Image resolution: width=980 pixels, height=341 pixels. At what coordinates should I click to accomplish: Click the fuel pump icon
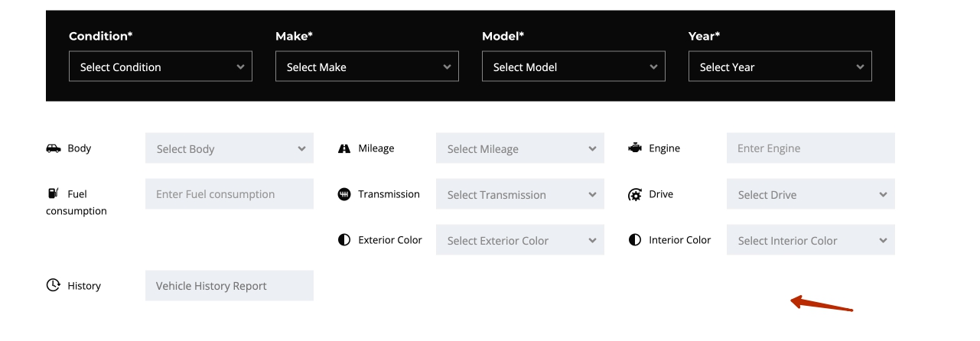53,194
